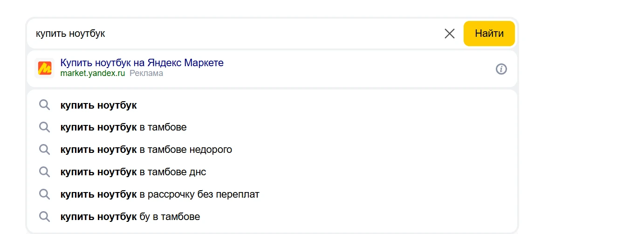
Task: Click inside the search input field
Action: pos(233,34)
